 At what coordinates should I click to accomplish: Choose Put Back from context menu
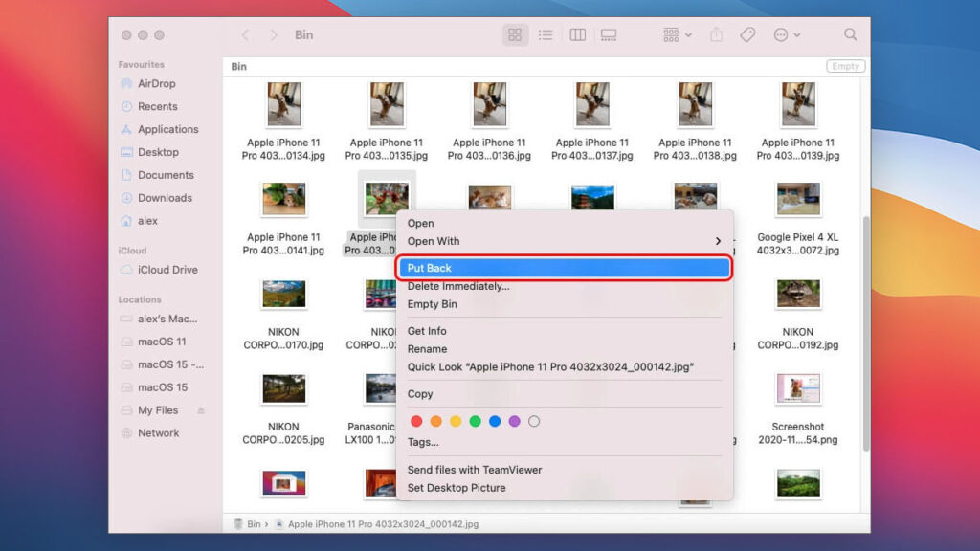pos(565,268)
